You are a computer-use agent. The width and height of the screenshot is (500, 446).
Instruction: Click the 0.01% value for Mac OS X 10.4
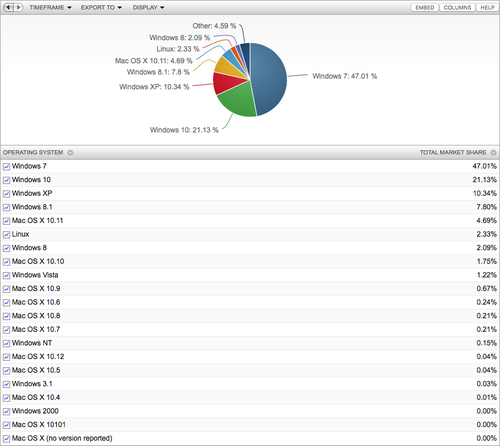pyautogui.click(x=486, y=397)
